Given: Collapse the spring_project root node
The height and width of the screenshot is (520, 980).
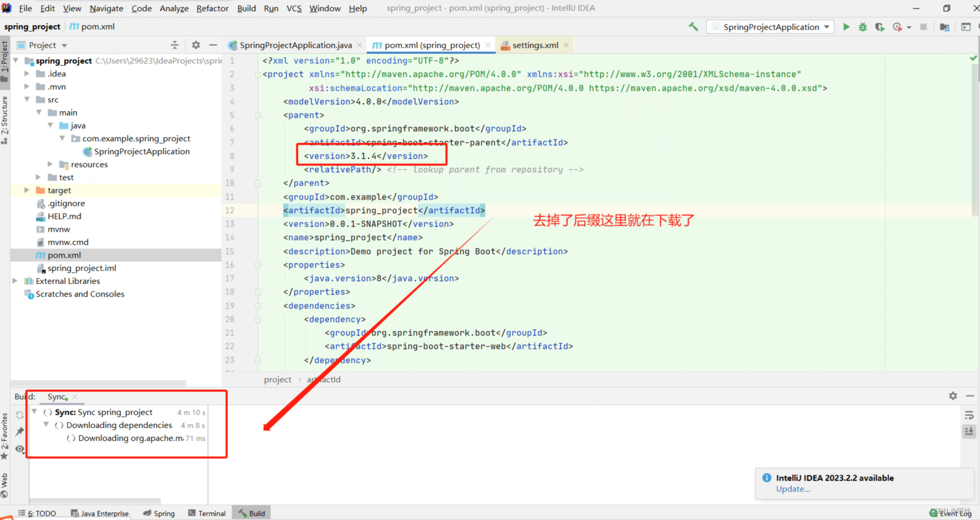Looking at the screenshot, I should click(x=16, y=60).
